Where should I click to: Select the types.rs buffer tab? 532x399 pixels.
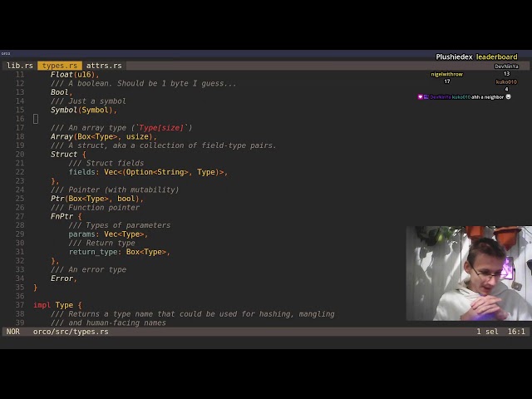tap(60, 66)
